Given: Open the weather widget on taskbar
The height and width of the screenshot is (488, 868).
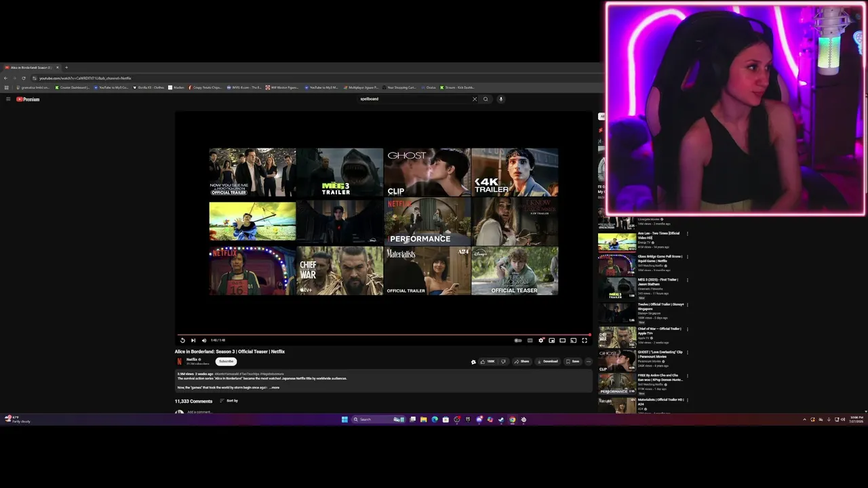Looking at the screenshot, I should 16,420.
